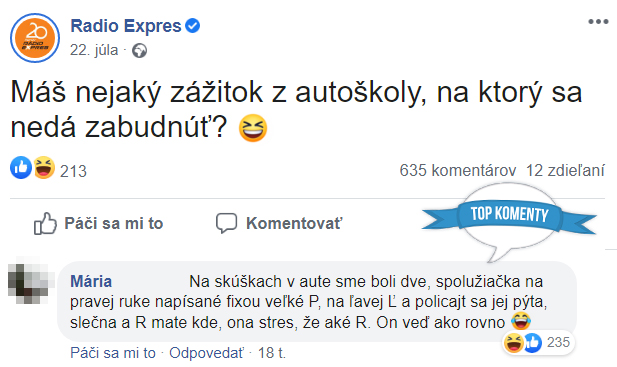Image resolution: width=617 pixels, height=367 pixels.
Task: Click the haha reaction icon under the post
Action: coord(44,168)
